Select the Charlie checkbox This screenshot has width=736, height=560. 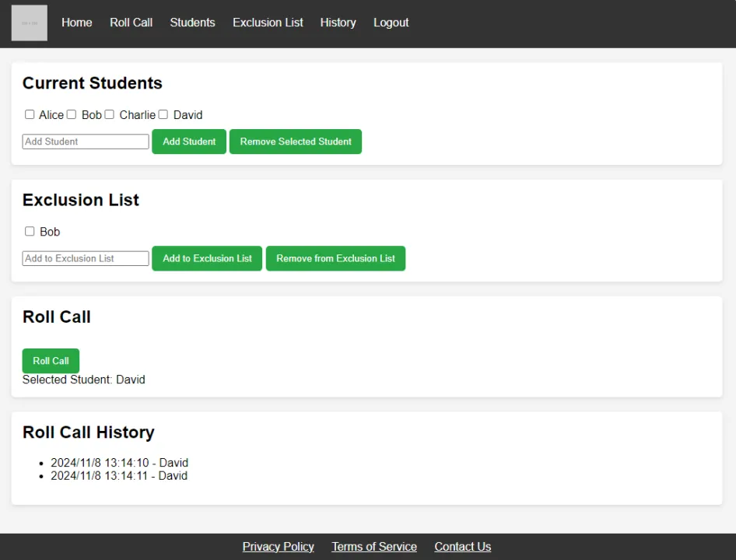(110, 114)
